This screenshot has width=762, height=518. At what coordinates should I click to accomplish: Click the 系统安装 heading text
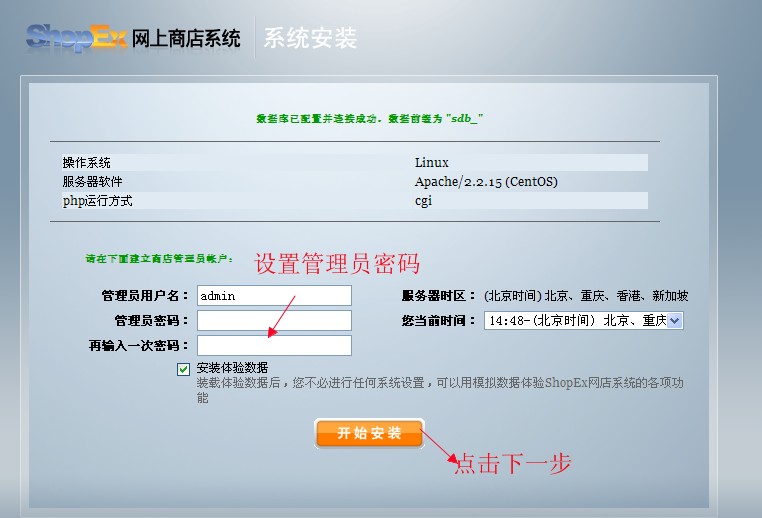[311, 38]
